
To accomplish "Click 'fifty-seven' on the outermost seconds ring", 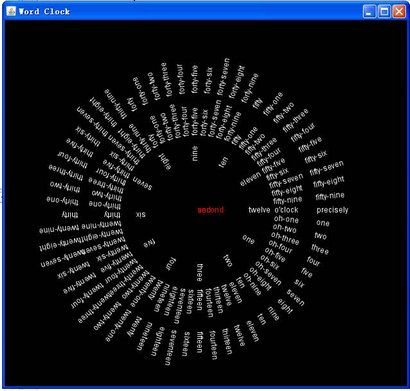I will (327, 168).
